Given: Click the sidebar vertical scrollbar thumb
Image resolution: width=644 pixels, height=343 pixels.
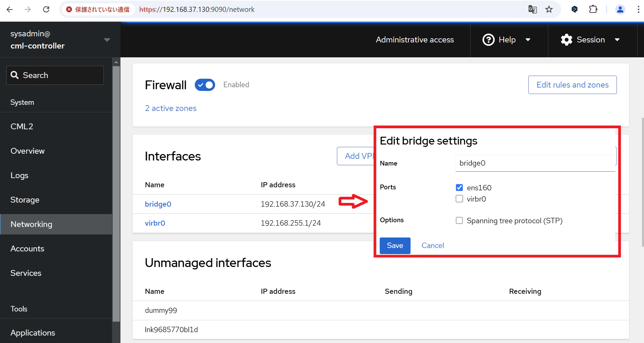Looking at the screenshot, I should click(116, 193).
